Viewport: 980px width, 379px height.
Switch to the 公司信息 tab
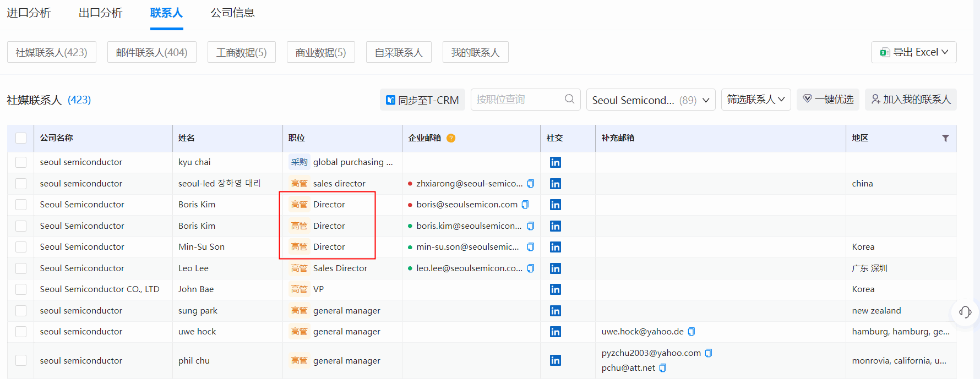232,13
